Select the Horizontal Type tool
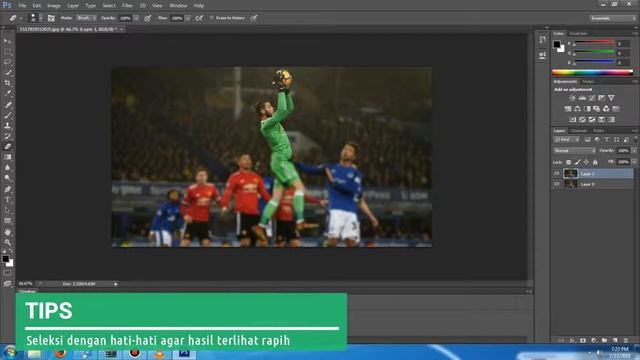 coord(7,200)
